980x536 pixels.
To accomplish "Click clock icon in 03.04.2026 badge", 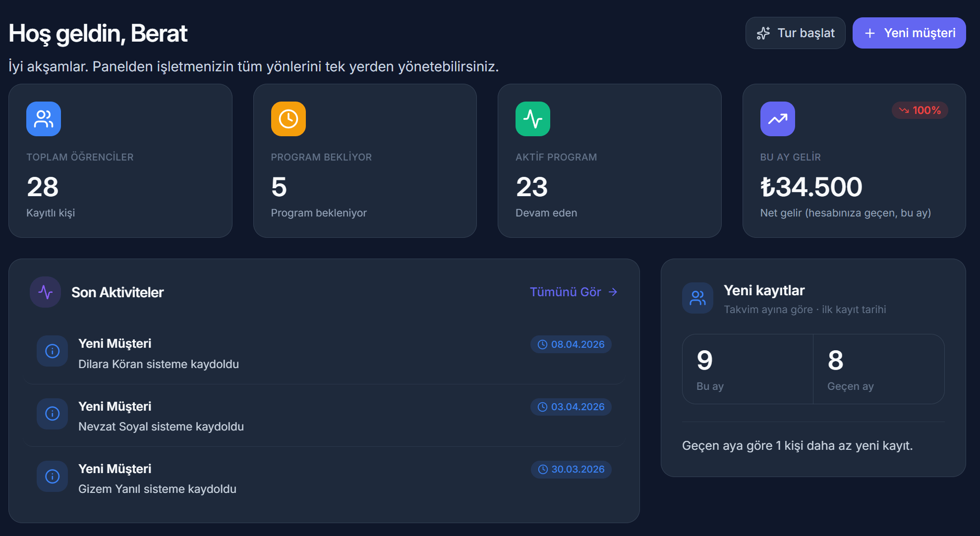I will click(543, 407).
